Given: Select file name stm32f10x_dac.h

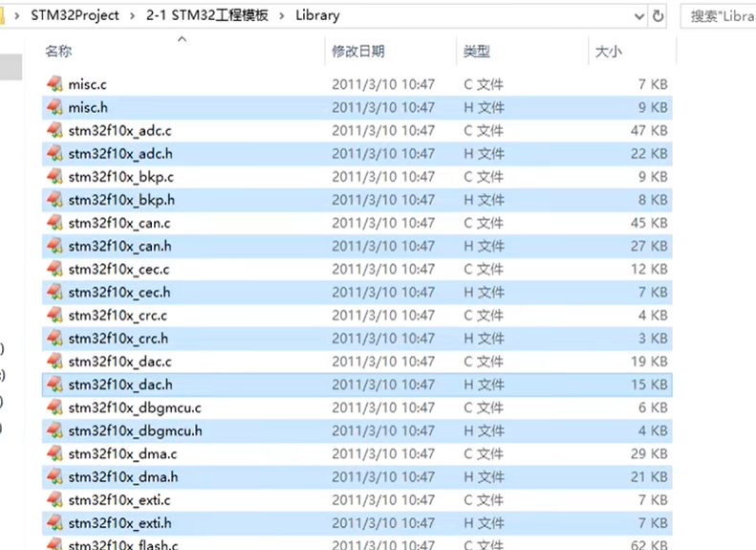Looking at the screenshot, I should click(x=120, y=385).
